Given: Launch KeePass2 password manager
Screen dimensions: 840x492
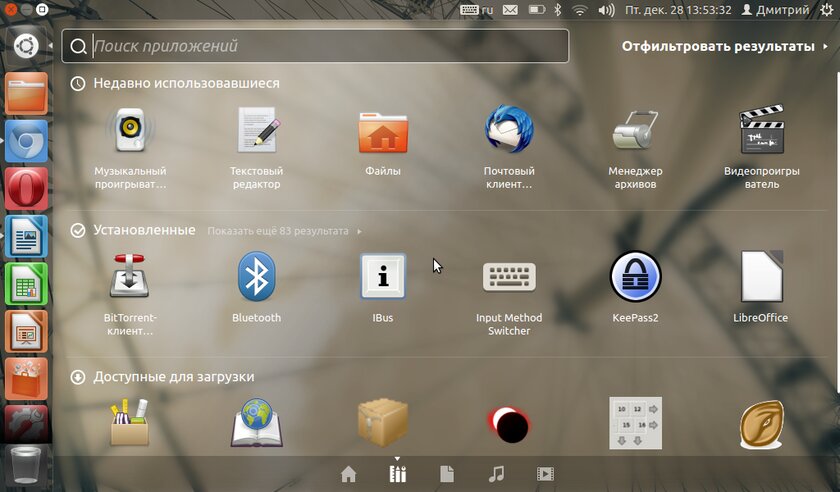Looking at the screenshot, I should (635, 277).
